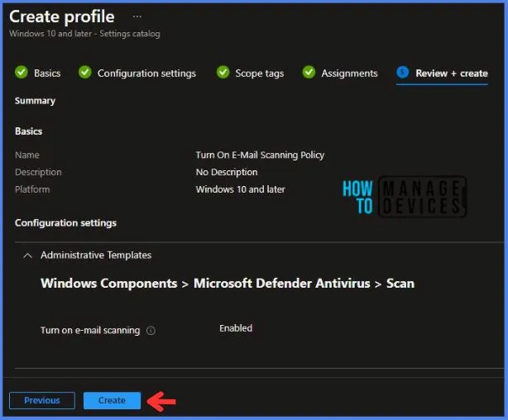Click the 'Description' field label
This screenshot has height=420, width=508.
pos(38,172)
